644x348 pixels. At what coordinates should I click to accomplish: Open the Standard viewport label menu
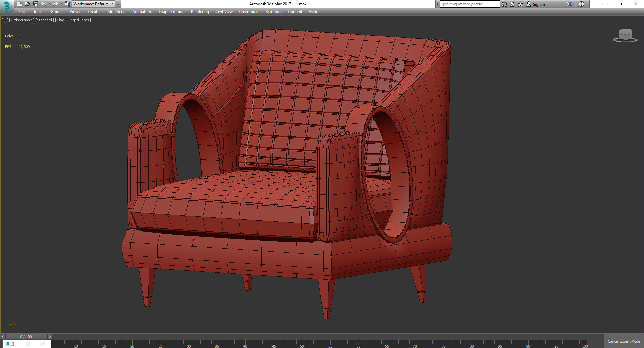coord(45,20)
